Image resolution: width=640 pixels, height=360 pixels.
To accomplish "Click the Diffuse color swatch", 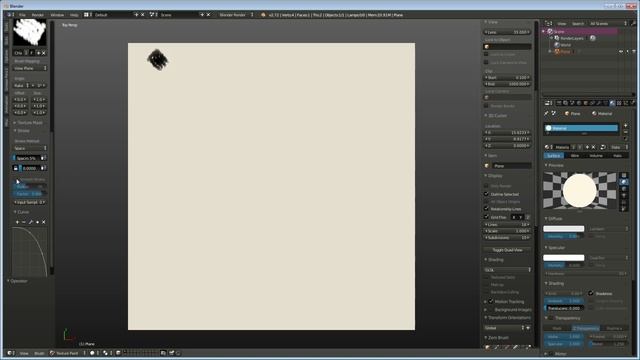I will point(564,229).
